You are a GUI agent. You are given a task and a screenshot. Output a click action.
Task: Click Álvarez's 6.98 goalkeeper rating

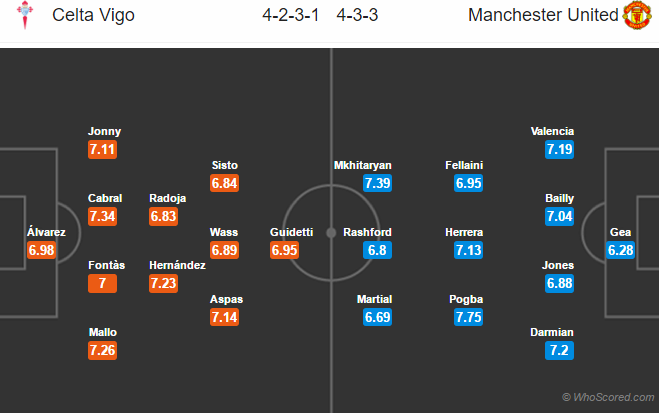tap(41, 250)
